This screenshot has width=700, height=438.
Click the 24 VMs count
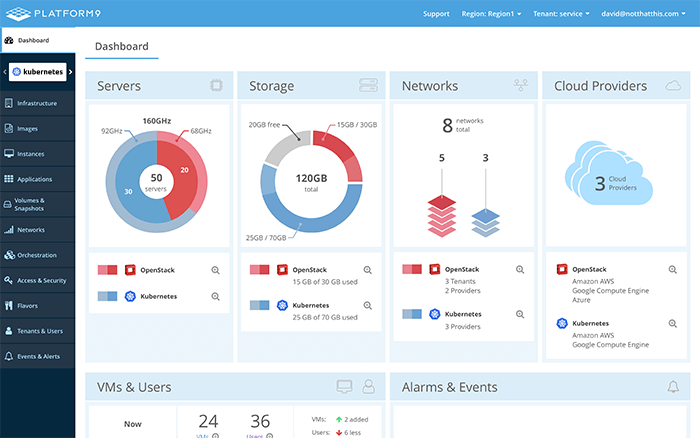(x=208, y=421)
